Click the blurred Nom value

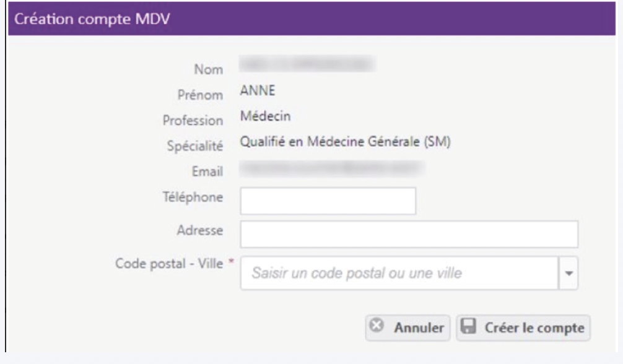(x=307, y=64)
